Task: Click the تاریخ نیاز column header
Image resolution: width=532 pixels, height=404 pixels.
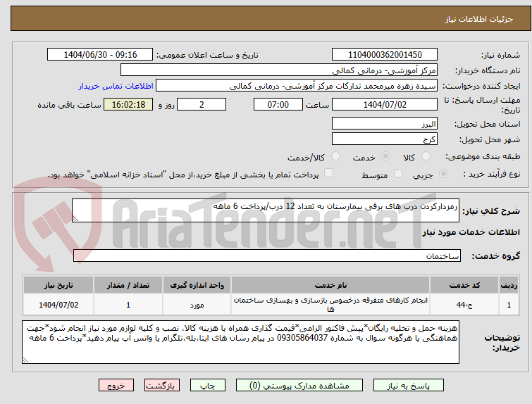Action: 58,285
